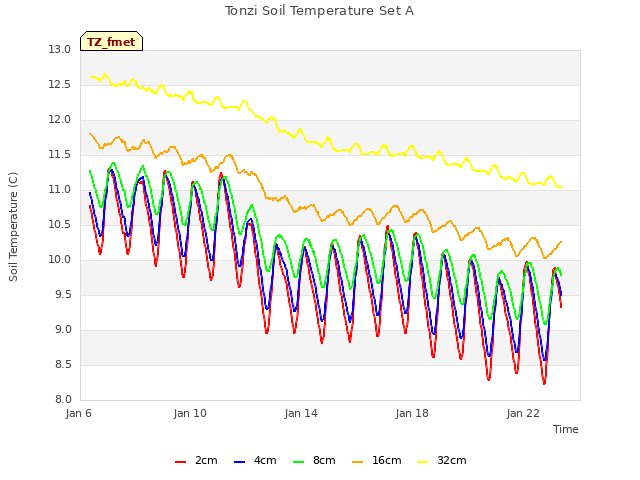Toggle the 8cm series legend entry
Image resolution: width=640 pixels, height=480 pixels.
coord(315,460)
